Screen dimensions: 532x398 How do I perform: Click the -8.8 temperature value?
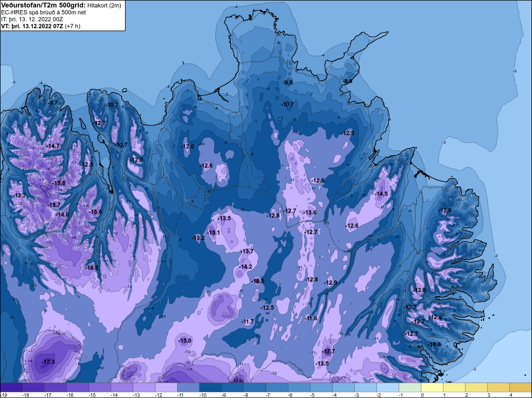click(347, 81)
